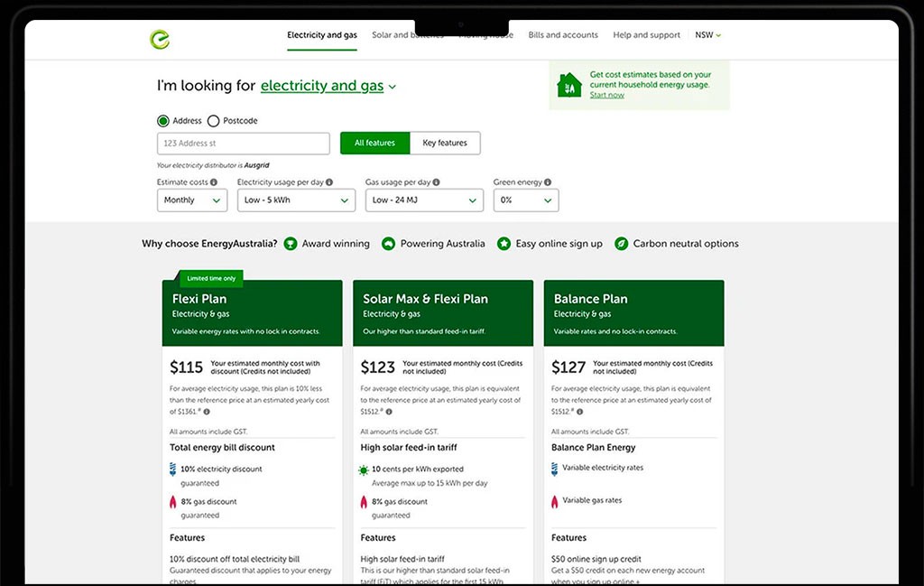This screenshot has width=924, height=586.
Task: Click the $50 online sign up credit text
Action: pyautogui.click(x=596, y=559)
